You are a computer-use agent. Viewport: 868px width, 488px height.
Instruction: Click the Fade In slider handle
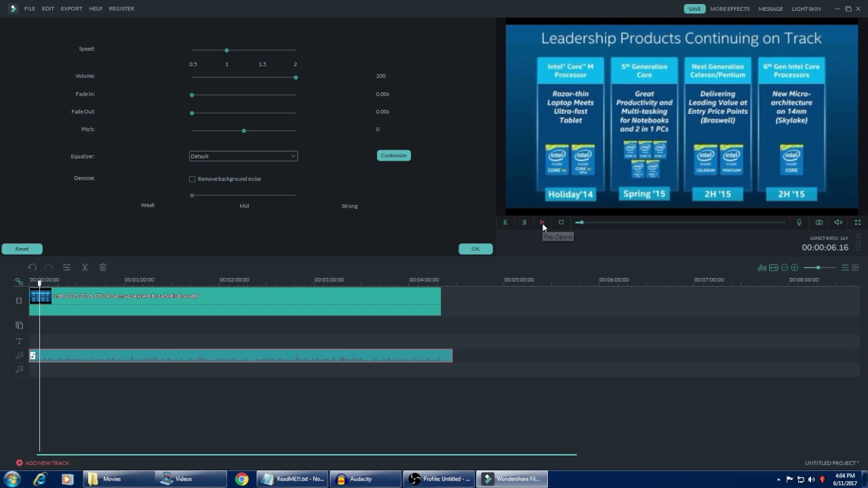[x=192, y=95]
